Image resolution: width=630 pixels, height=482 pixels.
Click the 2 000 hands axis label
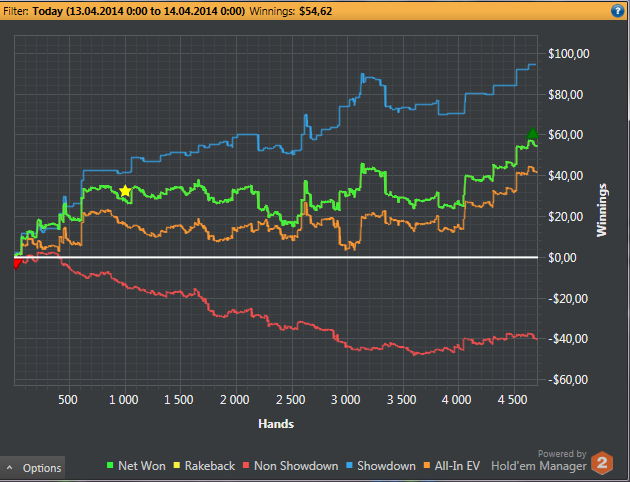click(235, 400)
